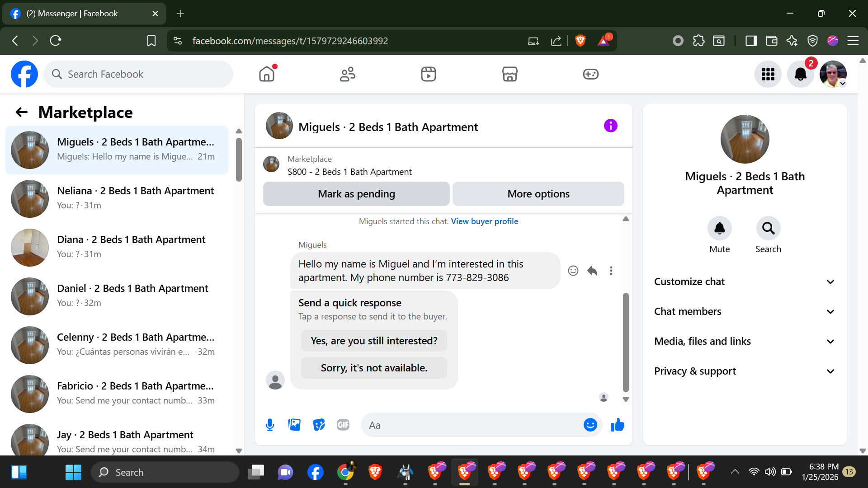Screen dimensions: 868x488
Task: Open a new browser tab
Action: coord(180,14)
